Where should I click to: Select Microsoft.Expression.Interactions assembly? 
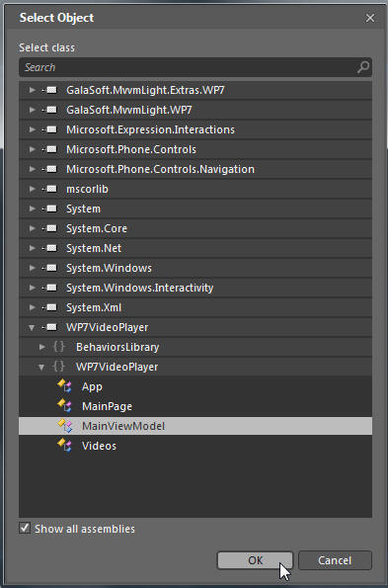point(195,129)
